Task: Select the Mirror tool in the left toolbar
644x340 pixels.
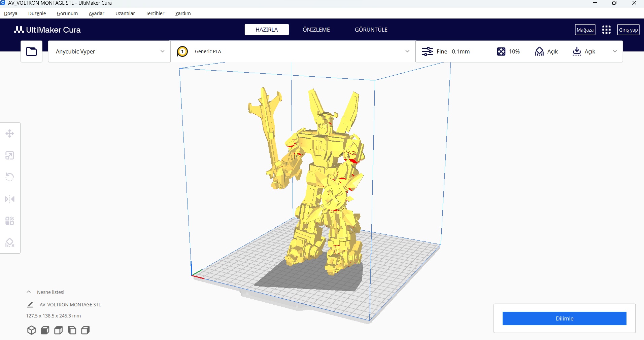Action: pos(10,199)
